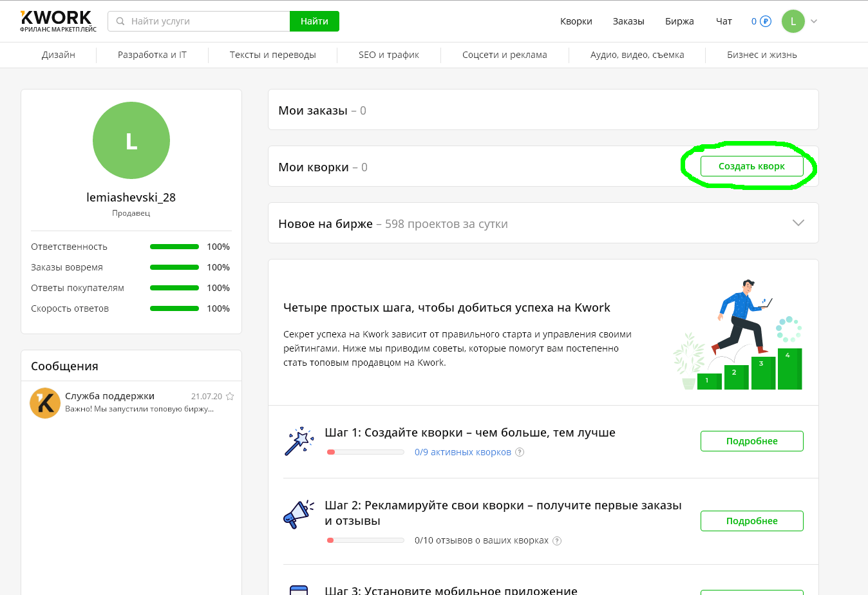Click the magic wand icon of step 1
868x595 pixels.
(299, 441)
